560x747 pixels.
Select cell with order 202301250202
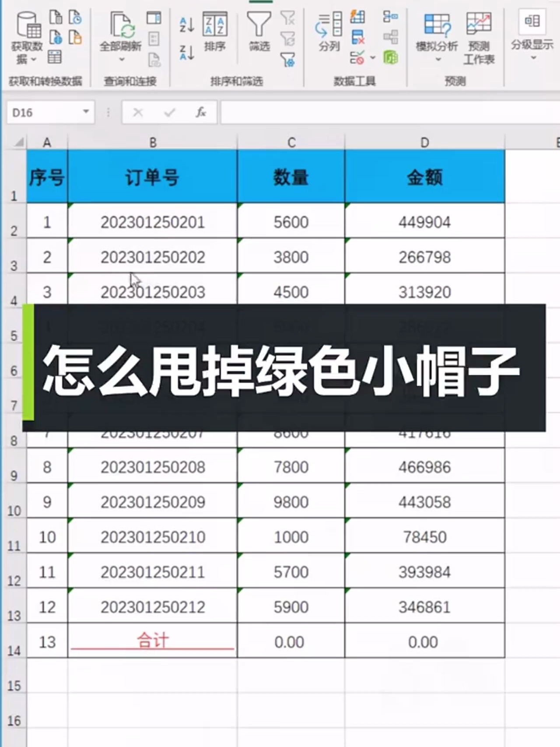[x=153, y=256]
